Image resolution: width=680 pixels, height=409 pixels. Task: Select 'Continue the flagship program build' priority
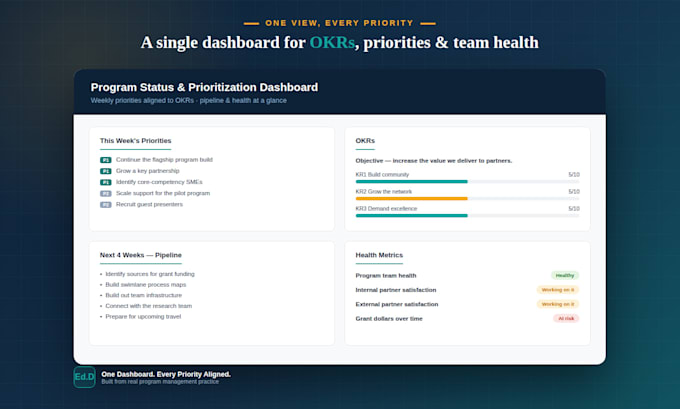click(164, 160)
